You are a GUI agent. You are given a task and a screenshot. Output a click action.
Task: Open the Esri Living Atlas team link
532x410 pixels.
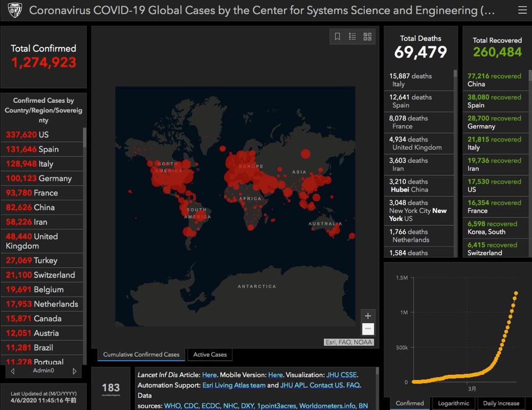234,385
